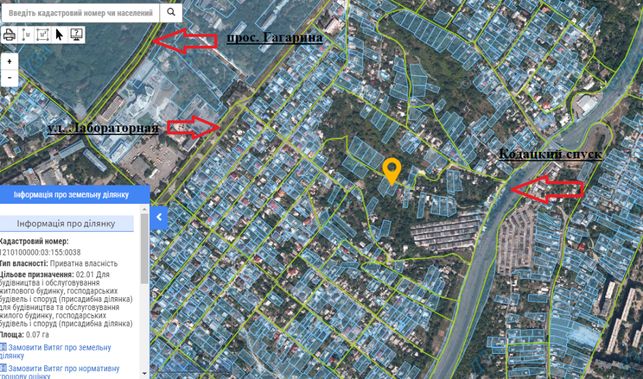The height and width of the screenshot is (379, 643).
Task: Zoom out with the minus button
Action: pos(9,78)
